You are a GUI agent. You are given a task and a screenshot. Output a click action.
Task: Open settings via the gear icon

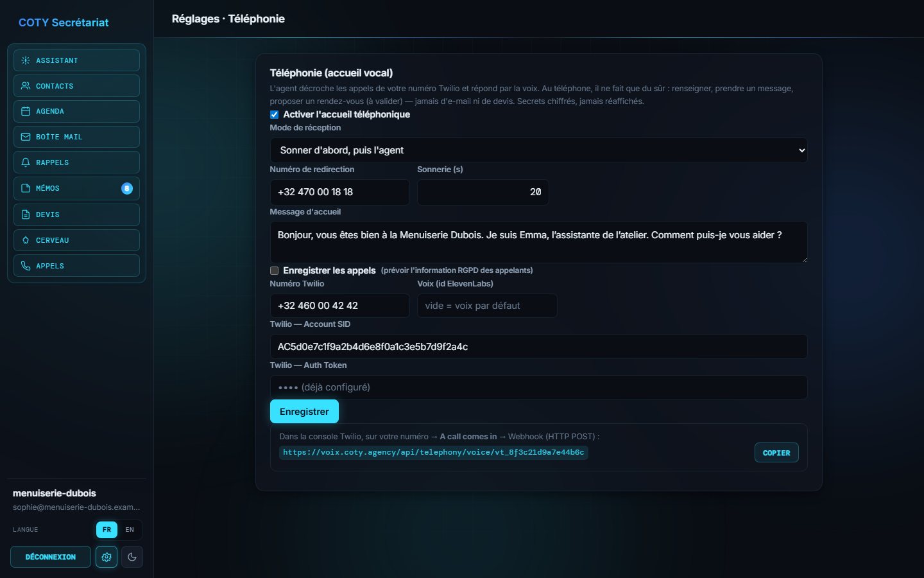[107, 557]
